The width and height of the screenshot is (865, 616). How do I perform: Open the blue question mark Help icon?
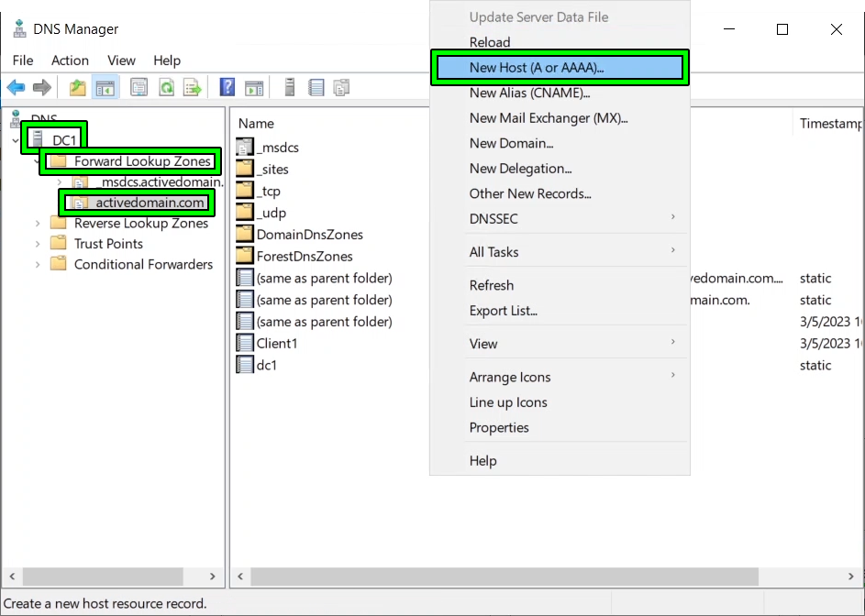coord(227,87)
